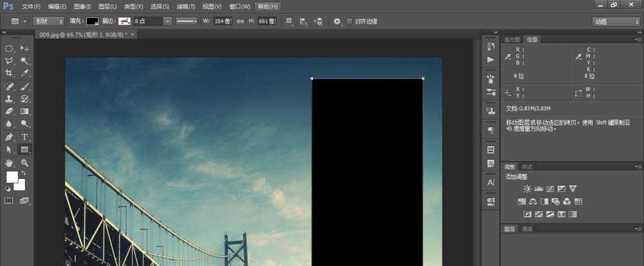Viewport: 644px width, 266px height.
Task: Open the 滤镜(T) menu
Action: 185,6
